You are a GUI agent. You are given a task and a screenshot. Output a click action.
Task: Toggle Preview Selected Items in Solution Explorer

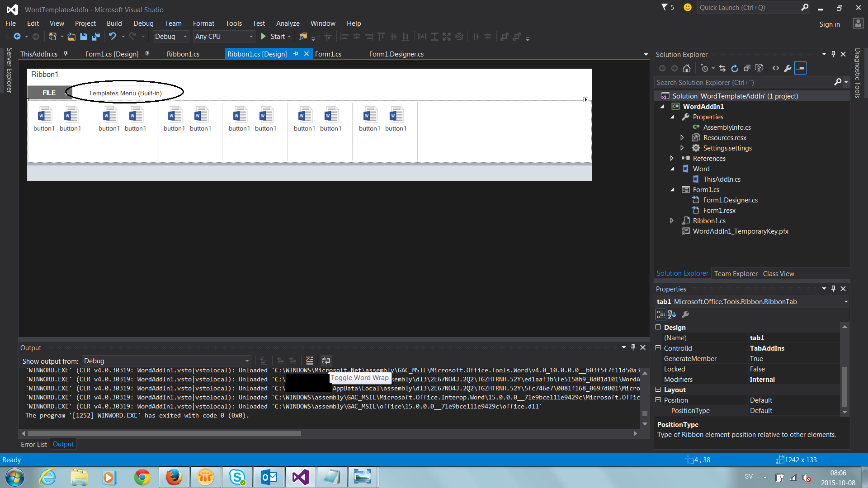(800, 68)
